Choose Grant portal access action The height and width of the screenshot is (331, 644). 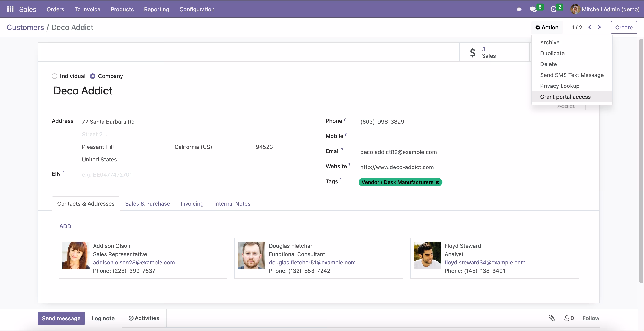(x=572, y=97)
